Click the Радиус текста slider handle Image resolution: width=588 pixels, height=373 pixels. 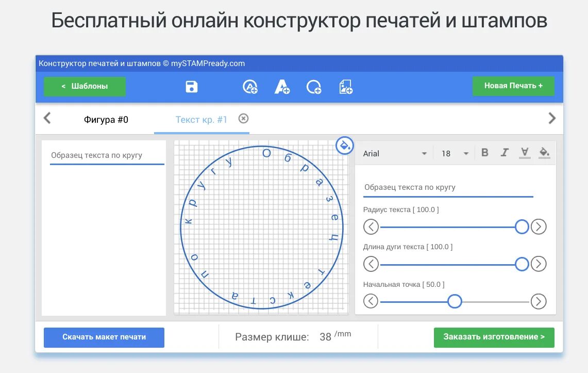(x=522, y=227)
